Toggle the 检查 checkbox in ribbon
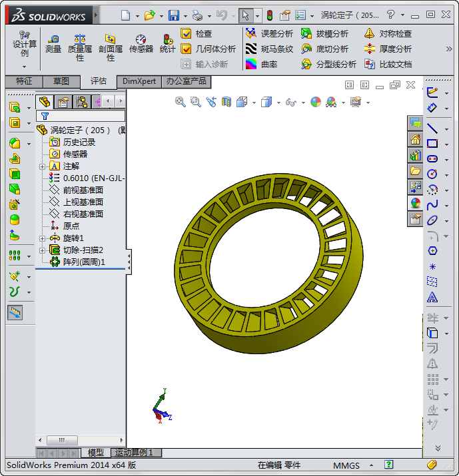 pyautogui.click(x=187, y=33)
